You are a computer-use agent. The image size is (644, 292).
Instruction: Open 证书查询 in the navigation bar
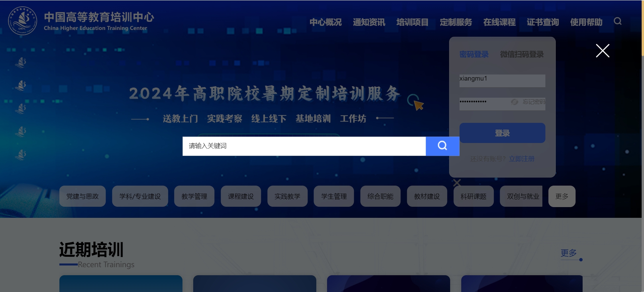pyautogui.click(x=542, y=22)
